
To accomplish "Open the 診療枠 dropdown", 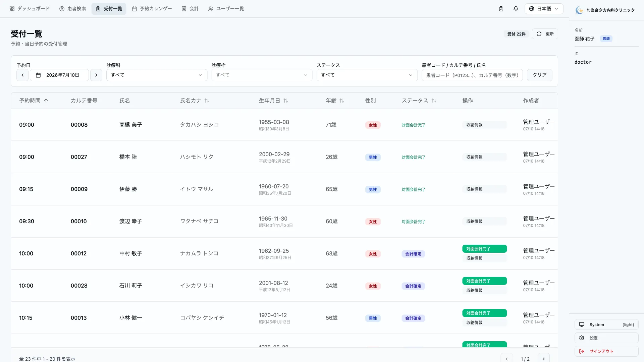I will click(262, 75).
